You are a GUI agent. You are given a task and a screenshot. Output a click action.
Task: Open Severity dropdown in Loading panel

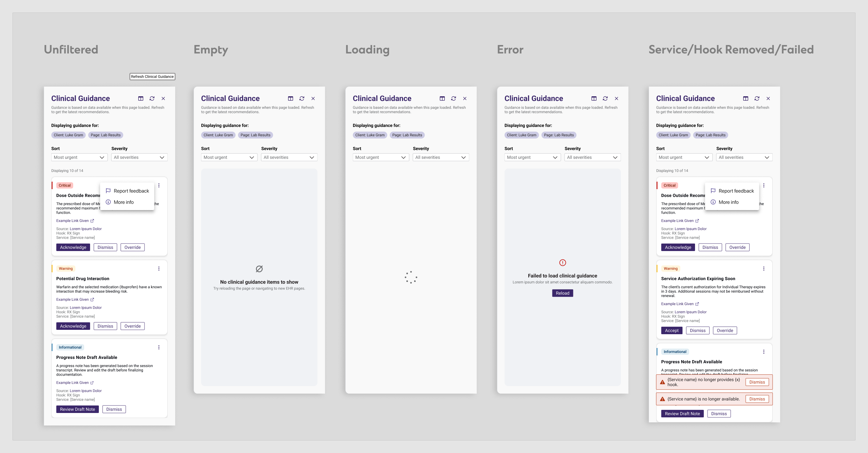coord(441,157)
